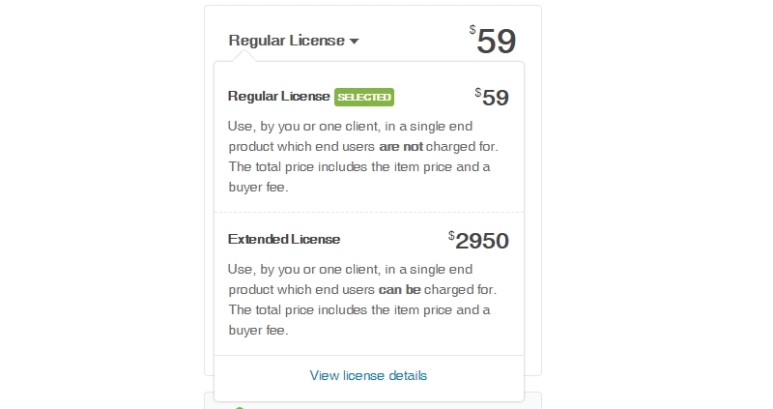This screenshot has width=773, height=409.
Task: Click the caret arrow beside Regular License
Action: (x=354, y=42)
